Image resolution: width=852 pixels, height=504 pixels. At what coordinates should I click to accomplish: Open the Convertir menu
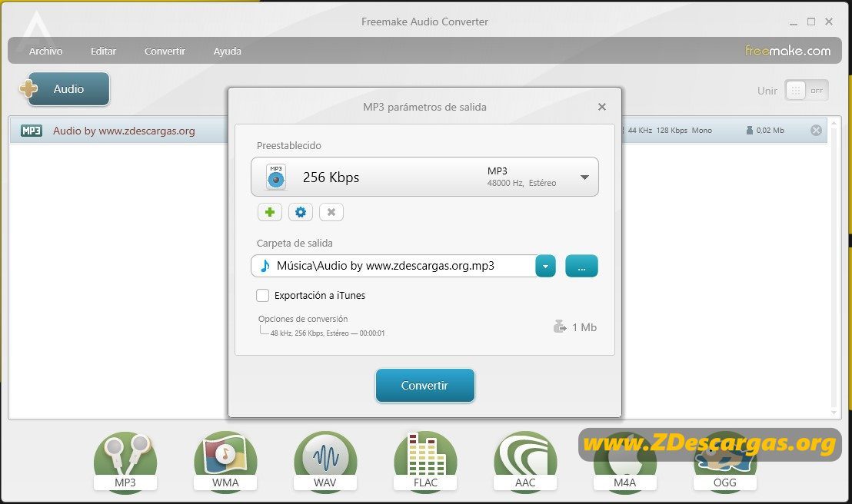pyautogui.click(x=165, y=51)
